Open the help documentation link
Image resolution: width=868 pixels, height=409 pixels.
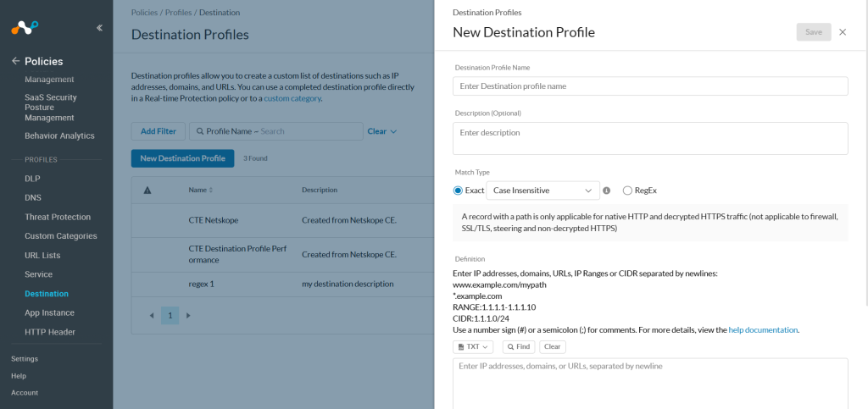point(763,330)
